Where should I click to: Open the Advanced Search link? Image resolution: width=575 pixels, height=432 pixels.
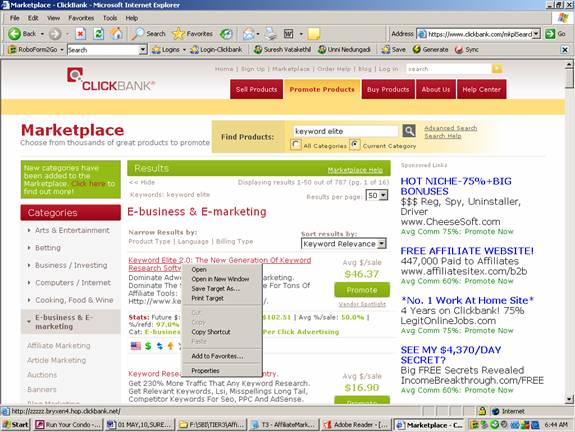(451, 128)
